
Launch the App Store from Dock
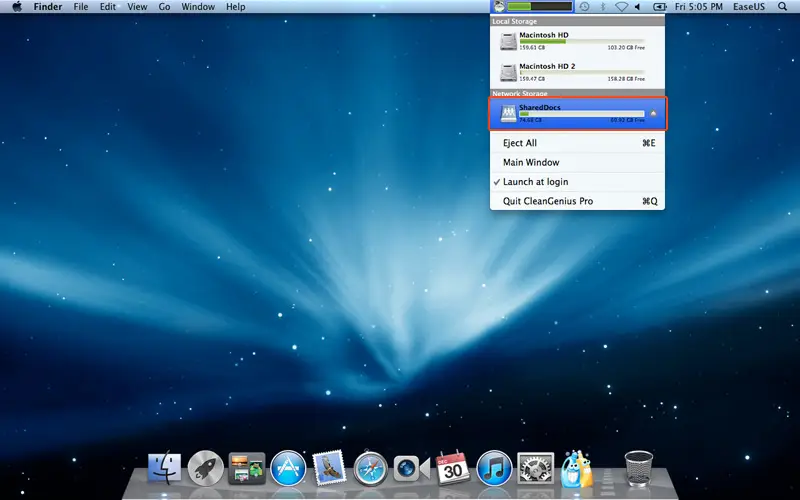(288, 468)
